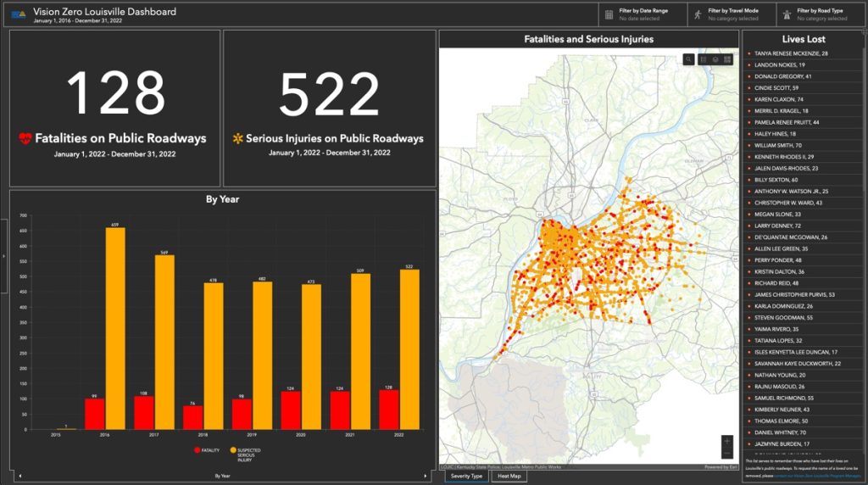This screenshot has height=485, width=868.
Task: Open the map search tool
Action: coord(690,59)
